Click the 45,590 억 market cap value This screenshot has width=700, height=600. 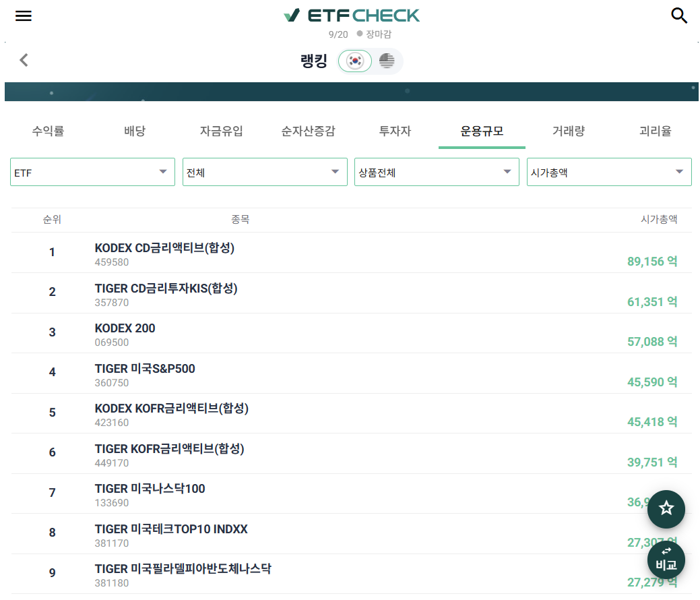(x=652, y=382)
